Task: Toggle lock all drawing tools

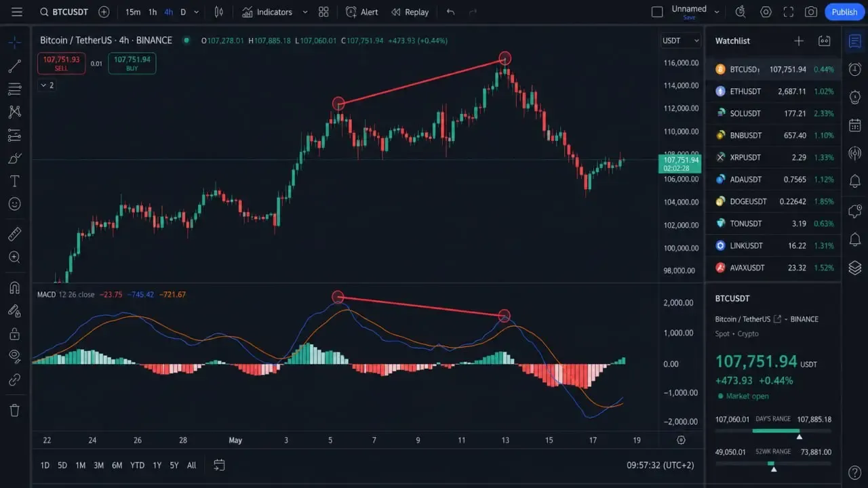Action: 14,333
